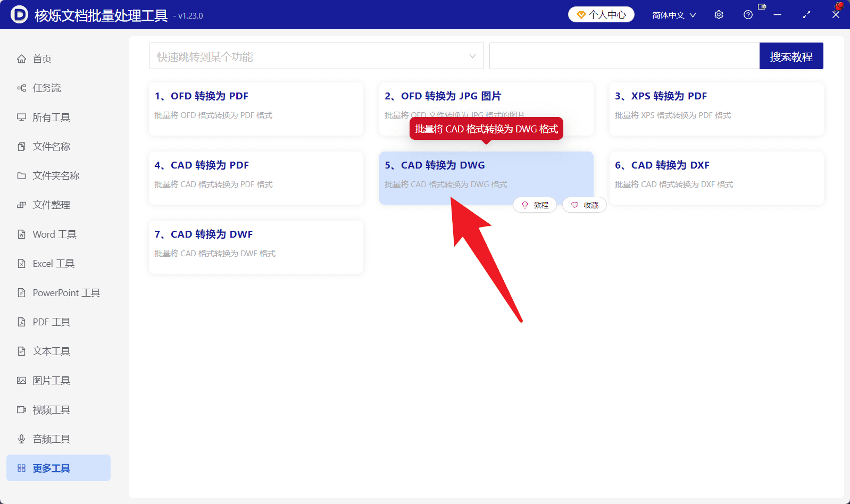Click the mini window mode icon
850x504 pixels.
coord(762,6)
